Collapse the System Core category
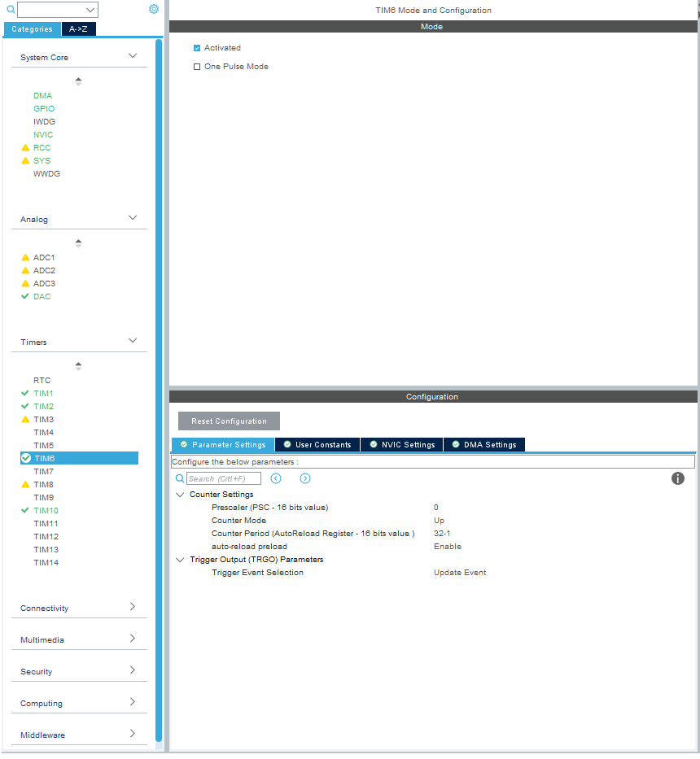Screen dimensions: 700x759 [x=133, y=55]
